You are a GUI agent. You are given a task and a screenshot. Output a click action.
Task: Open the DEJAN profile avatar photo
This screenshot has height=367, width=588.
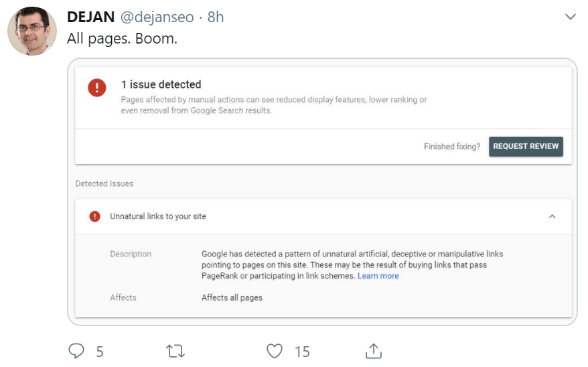32,31
